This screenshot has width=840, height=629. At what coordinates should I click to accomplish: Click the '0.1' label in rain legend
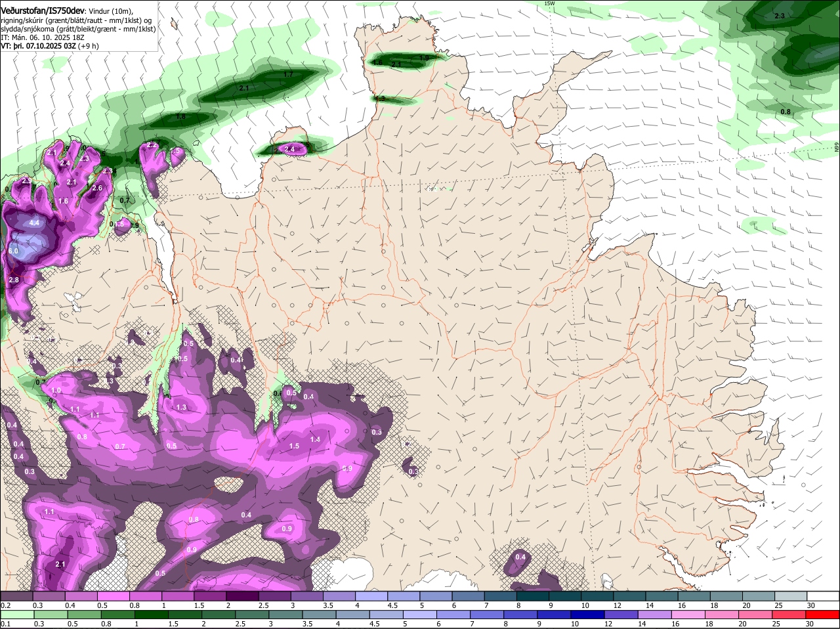pyautogui.click(x=5, y=624)
